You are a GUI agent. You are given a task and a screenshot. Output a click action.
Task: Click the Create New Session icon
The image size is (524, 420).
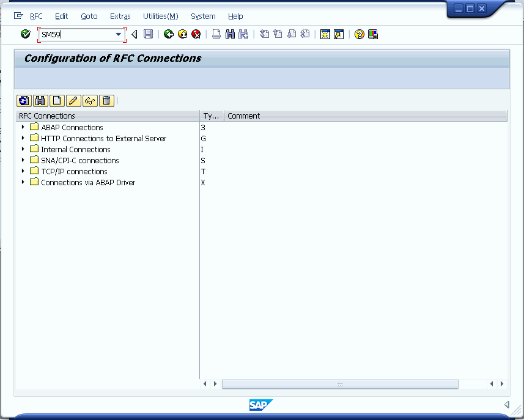(325, 34)
